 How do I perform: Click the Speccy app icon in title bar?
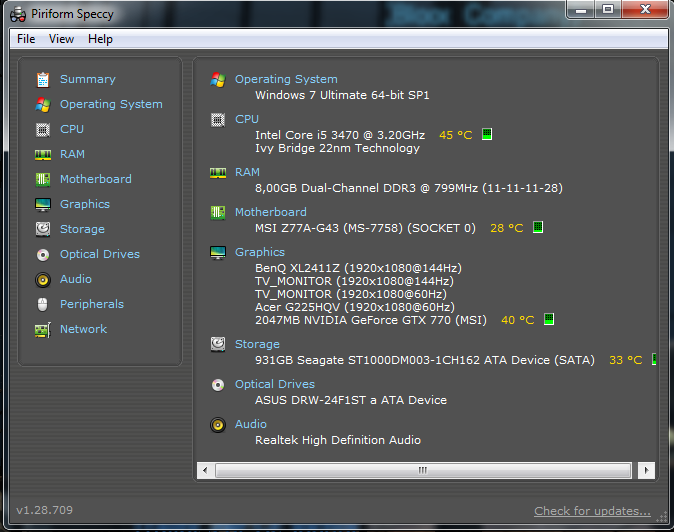18,15
